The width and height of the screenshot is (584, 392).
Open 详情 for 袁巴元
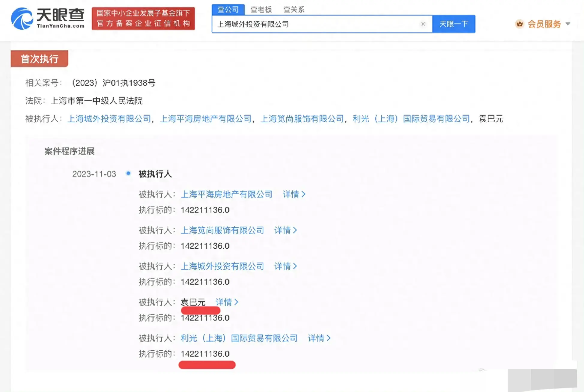coord(227,302)
